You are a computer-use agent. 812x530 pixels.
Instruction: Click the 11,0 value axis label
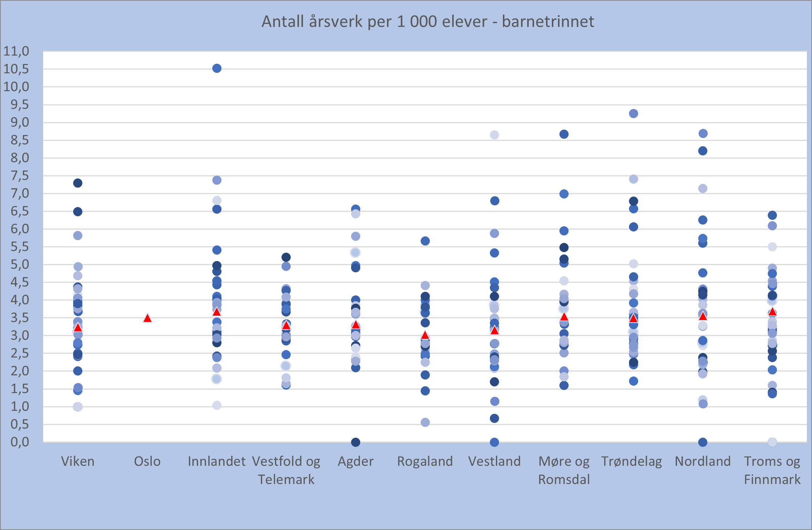16,51
